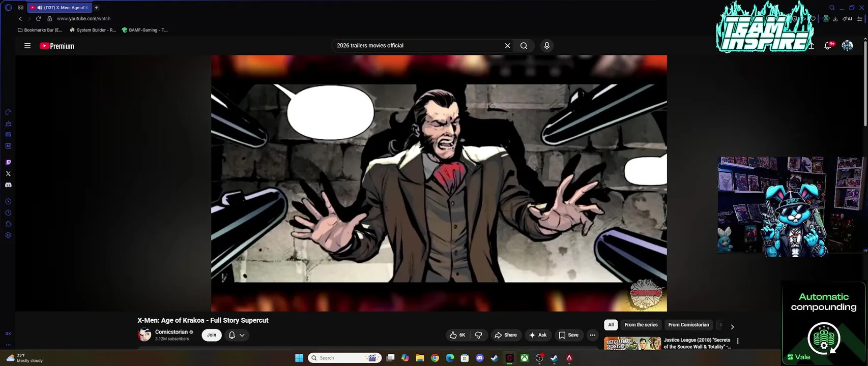The height and width of the screenshot is (366, 868).
Task: Clear the search box with the X icon
Action: coord(507,46)
